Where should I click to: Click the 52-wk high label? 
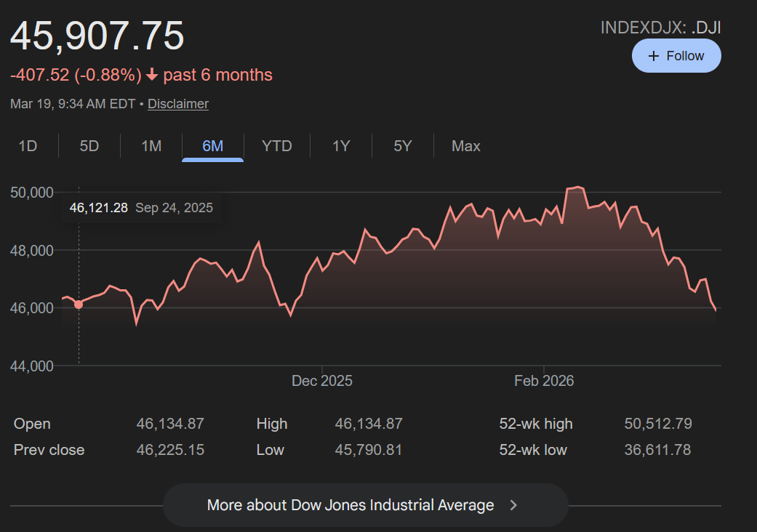tap(536, 424)
